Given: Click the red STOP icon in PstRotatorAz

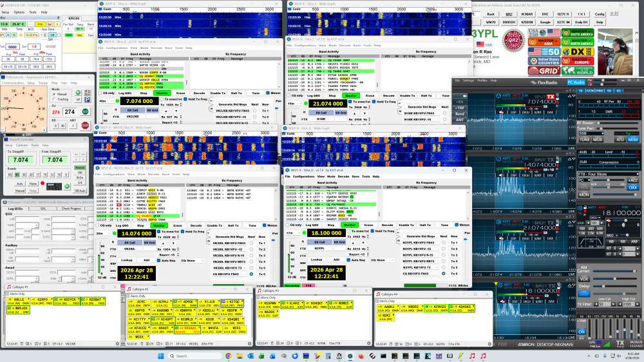Looking at the screenshot, I should 85,126.
